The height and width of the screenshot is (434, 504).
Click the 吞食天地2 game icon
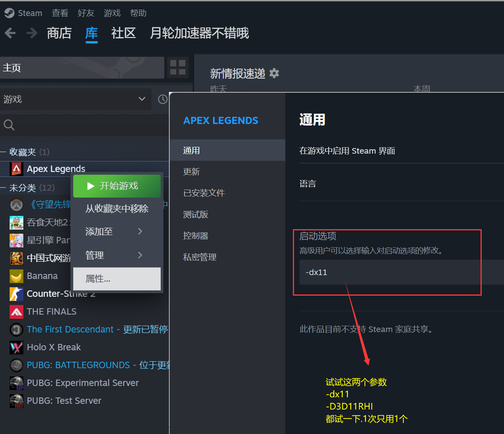16,222
